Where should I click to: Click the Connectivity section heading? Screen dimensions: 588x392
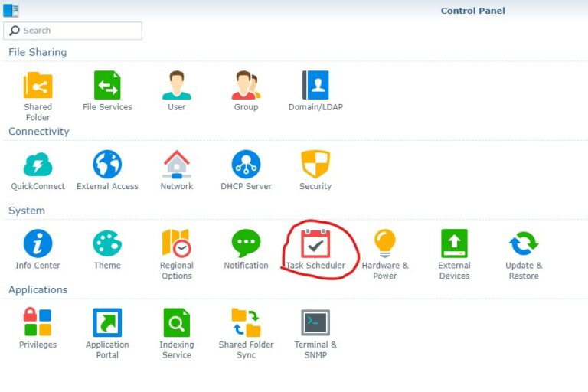tap(38, 131)
